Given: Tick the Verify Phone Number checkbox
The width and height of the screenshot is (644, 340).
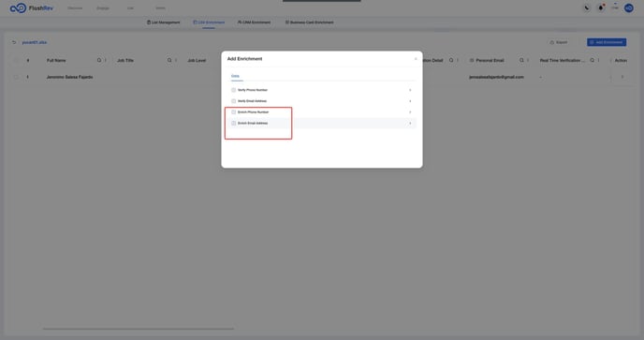Looking at the screenshot, I should tap(233, 90).
